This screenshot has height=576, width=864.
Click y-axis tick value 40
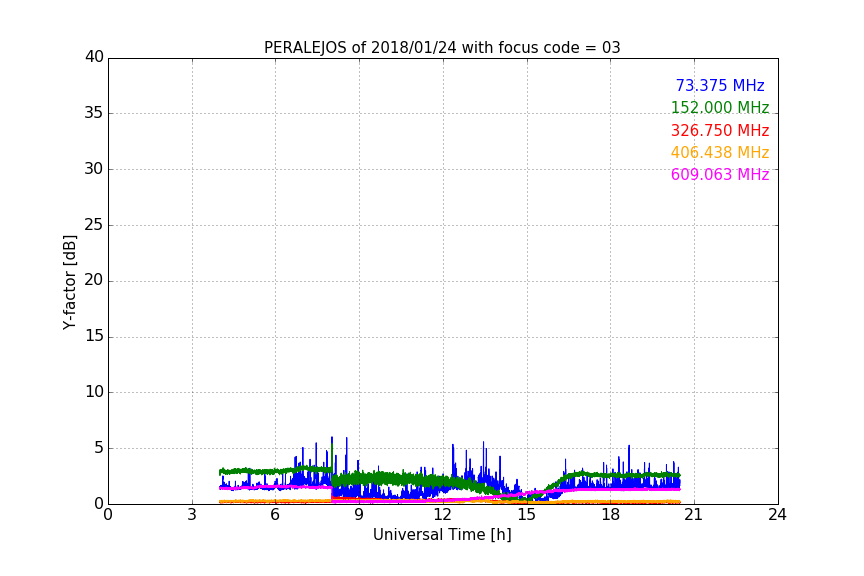(x=94, y=57)
